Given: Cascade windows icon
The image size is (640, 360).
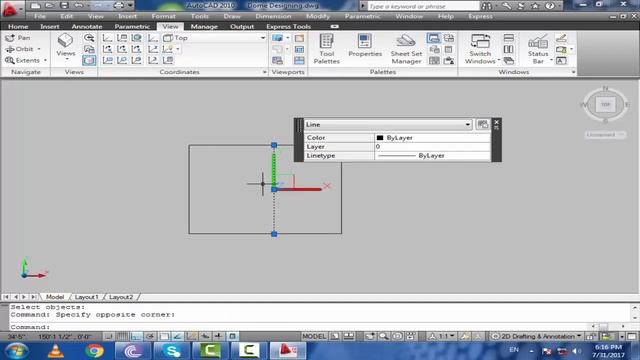Looking at the screenshot, I should tap(509, 61).
